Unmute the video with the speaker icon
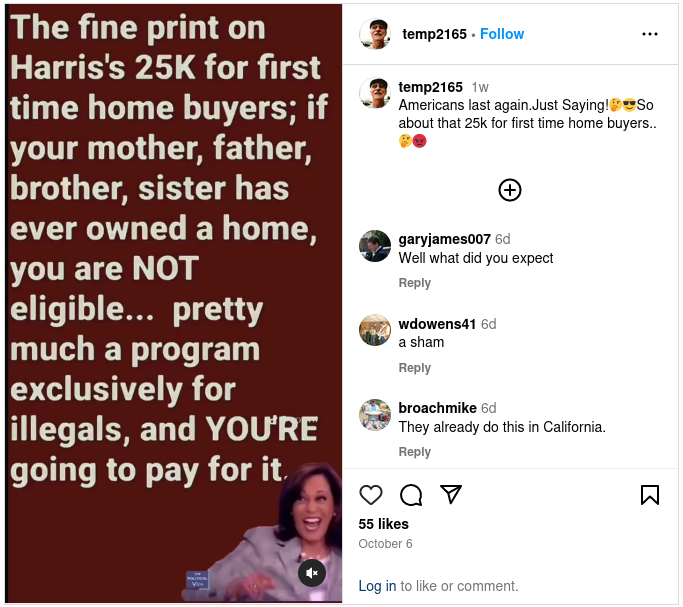683x607 pixels. pos(312,573)
